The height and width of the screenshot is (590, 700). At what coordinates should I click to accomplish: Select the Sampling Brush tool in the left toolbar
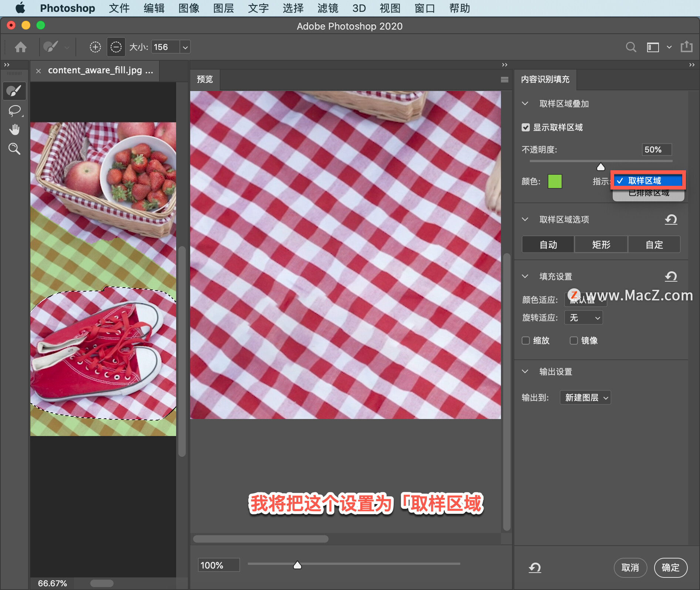click(x=14, y=91)
